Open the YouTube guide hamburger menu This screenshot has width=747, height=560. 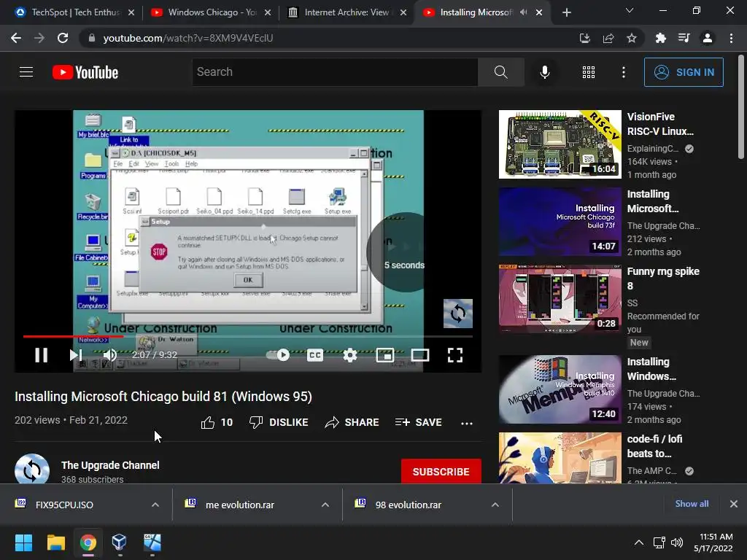(x=26, y=72)
